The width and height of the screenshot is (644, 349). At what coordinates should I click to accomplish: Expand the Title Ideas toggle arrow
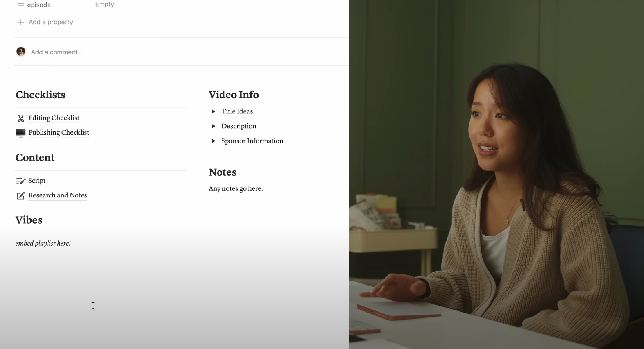pos(213,111)
